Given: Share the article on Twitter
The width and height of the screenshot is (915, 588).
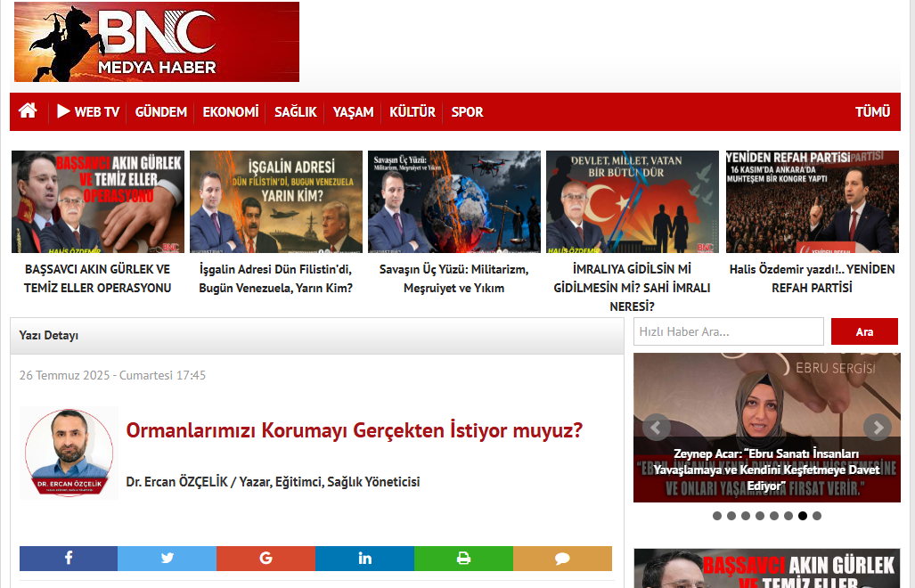Looking at the screenshot, I should click(167, 559).
